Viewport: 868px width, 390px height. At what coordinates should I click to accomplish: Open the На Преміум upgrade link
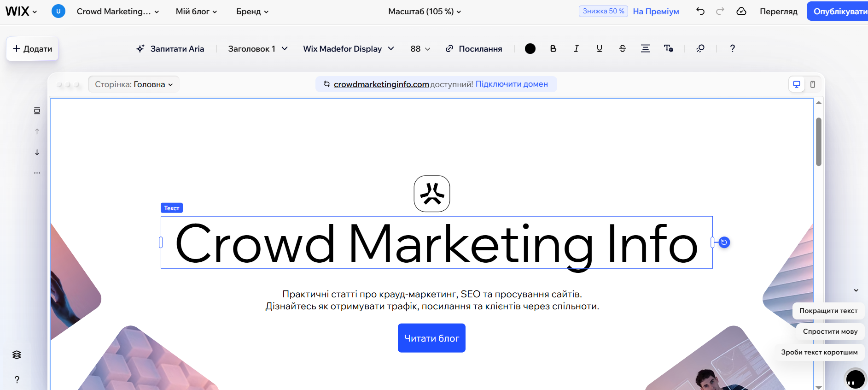coord(656,12)
